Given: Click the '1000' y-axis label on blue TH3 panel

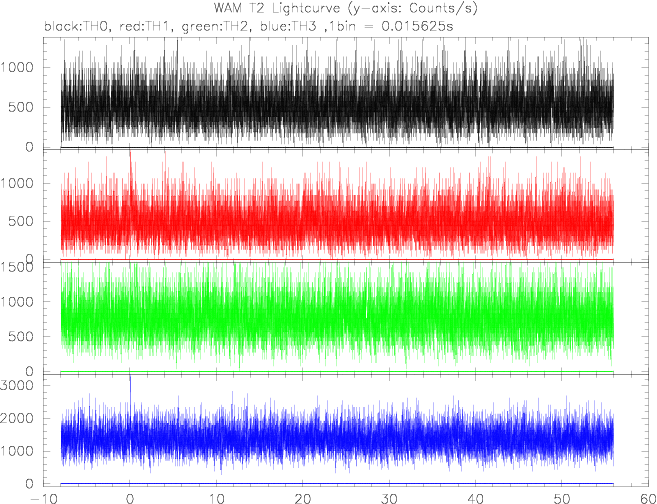Looking at the screenshot, I should pos(17,451).
